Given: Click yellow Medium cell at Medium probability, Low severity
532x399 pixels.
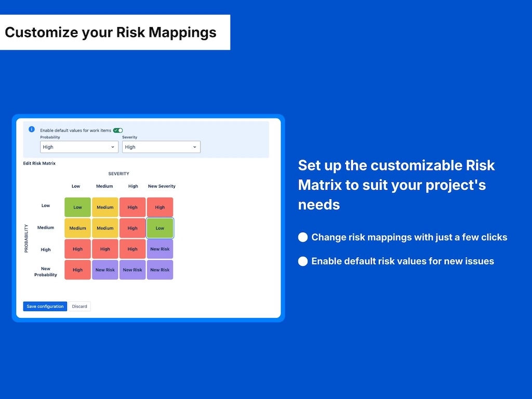Looking at the screenshot, I should 77,228.
